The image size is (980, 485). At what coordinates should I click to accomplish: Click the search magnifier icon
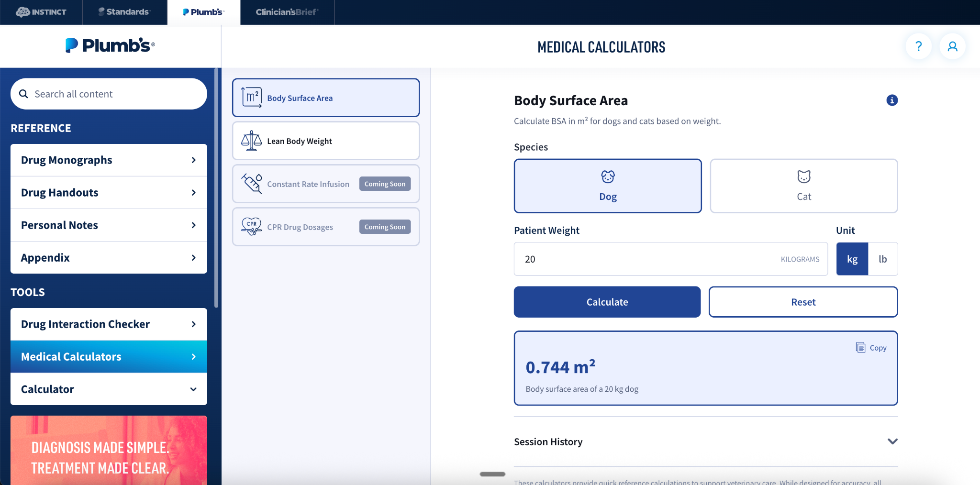tap(23, 94)
